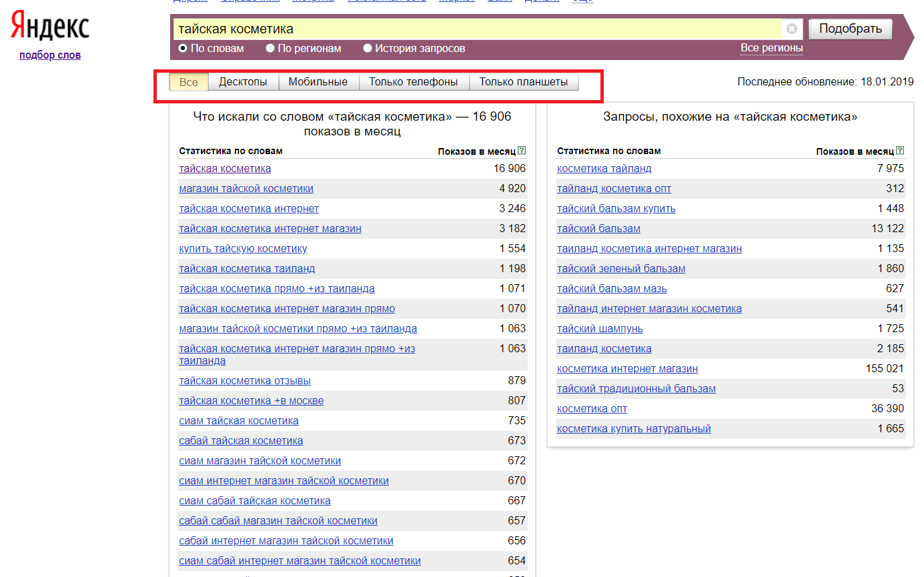Open the 'тайская косметика отзывы' link

click(245, 381)
